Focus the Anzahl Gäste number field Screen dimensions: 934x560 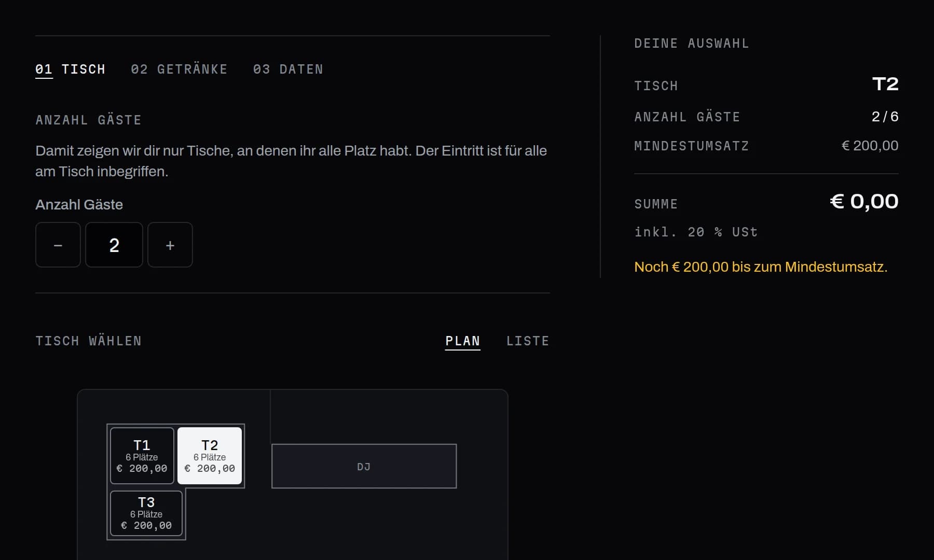pos(114,245)
